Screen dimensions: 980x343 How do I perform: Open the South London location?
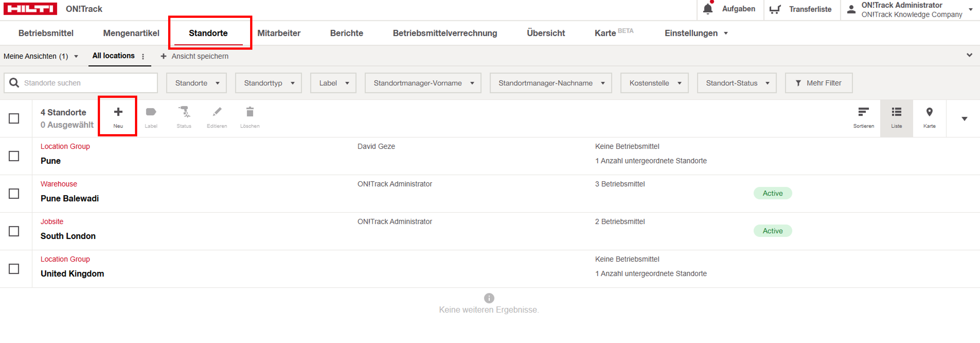click(68, 236)
